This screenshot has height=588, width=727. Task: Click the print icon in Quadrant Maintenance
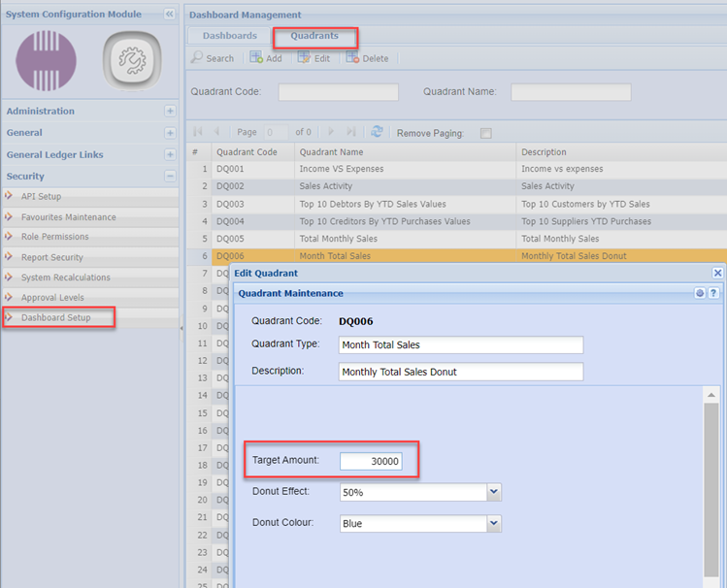point(700,293)
